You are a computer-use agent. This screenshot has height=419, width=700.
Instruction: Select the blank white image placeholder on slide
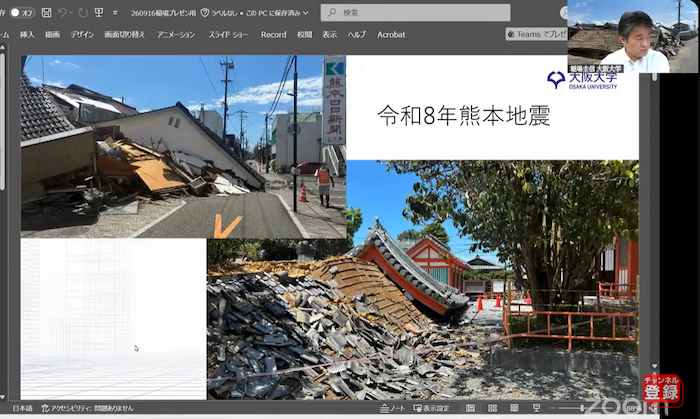tap(113, 319)
